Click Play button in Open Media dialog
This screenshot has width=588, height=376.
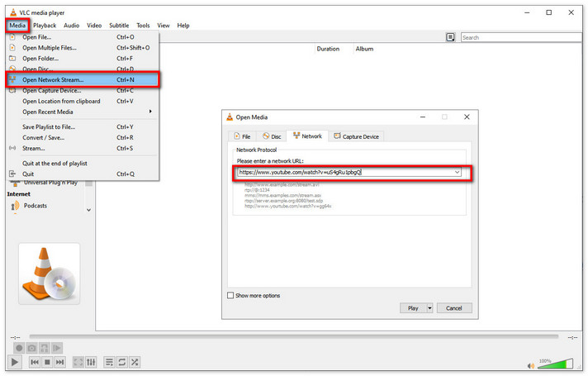pyautogui.click(x=413, y=308)
